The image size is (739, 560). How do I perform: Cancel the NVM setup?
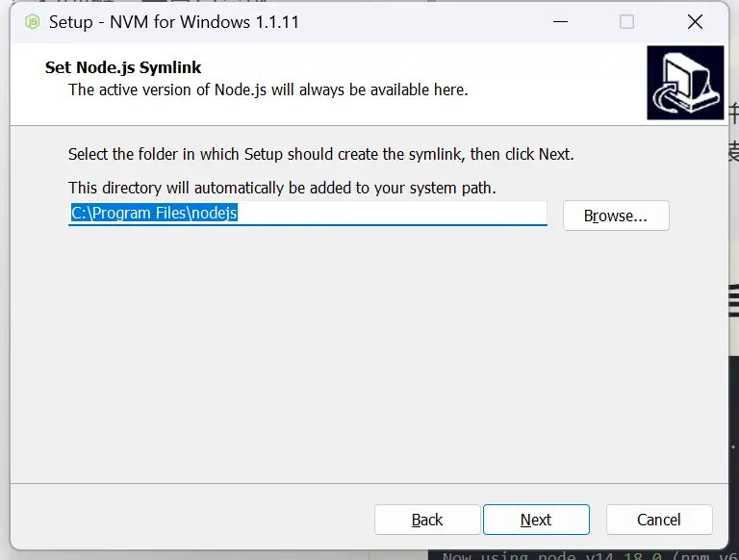[x=659, y=520]
